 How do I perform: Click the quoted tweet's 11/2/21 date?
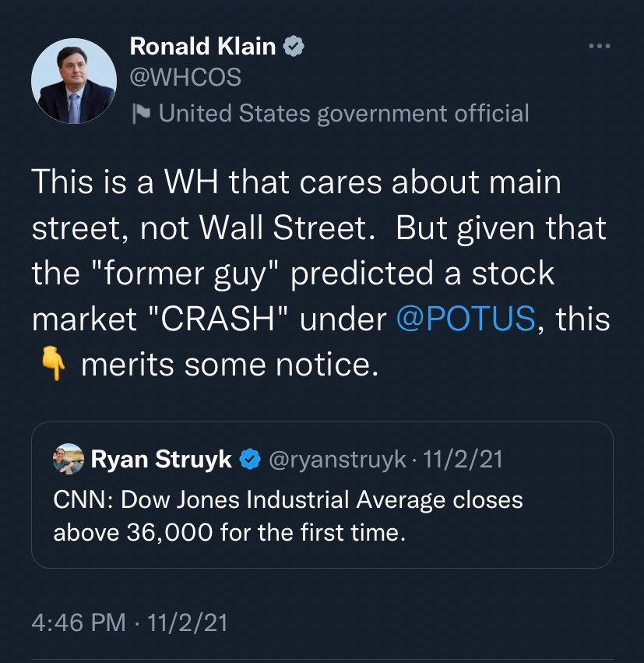click(x=463, y=459)
